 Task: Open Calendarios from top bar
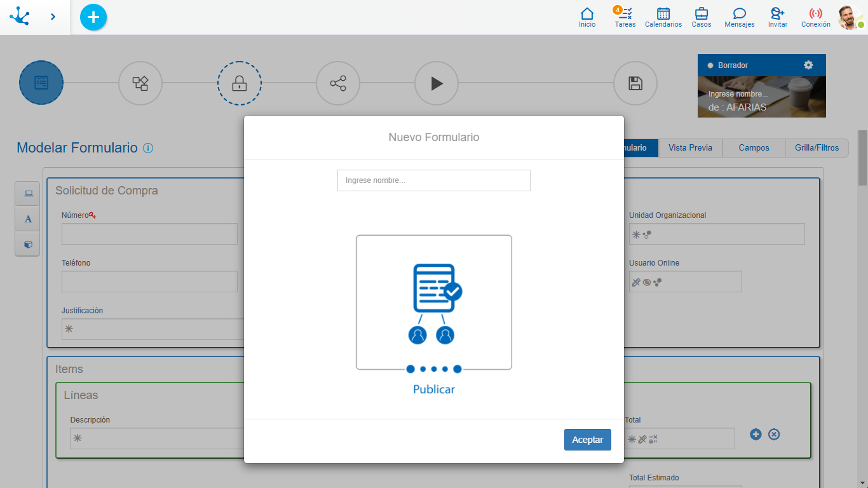pyautogui.click(x=663, y=17)
